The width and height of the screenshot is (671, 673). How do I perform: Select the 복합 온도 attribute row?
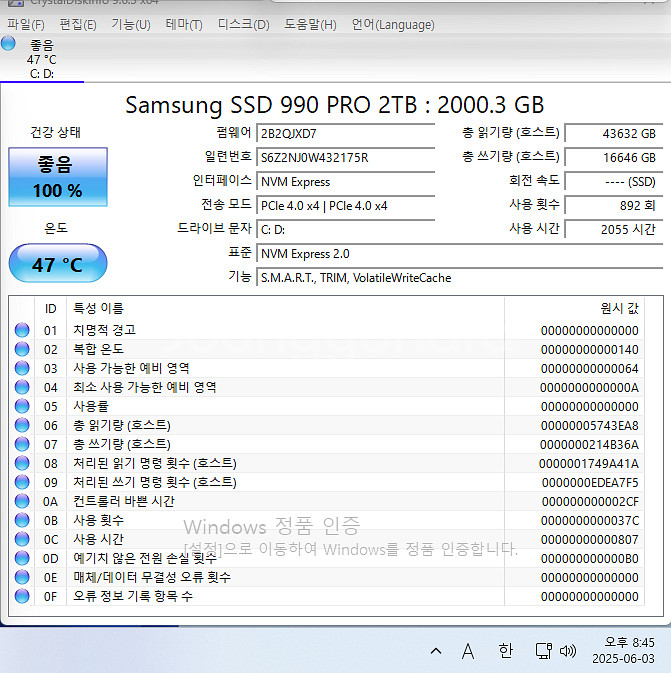pyautogui.click(x=326, y=349)
